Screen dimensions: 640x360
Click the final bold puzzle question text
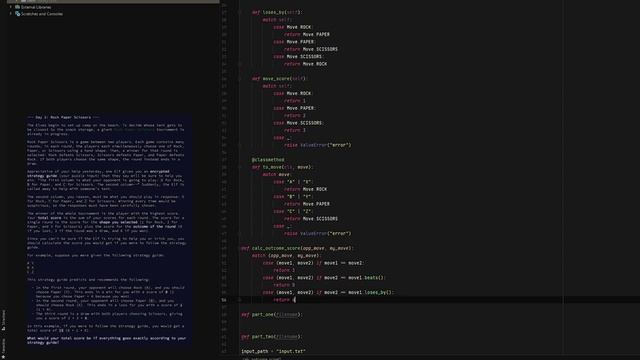pos(107,340)
